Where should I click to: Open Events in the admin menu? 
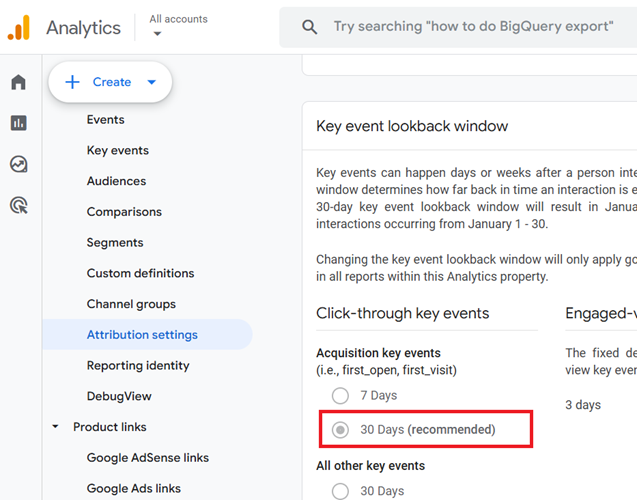point(106,119)
